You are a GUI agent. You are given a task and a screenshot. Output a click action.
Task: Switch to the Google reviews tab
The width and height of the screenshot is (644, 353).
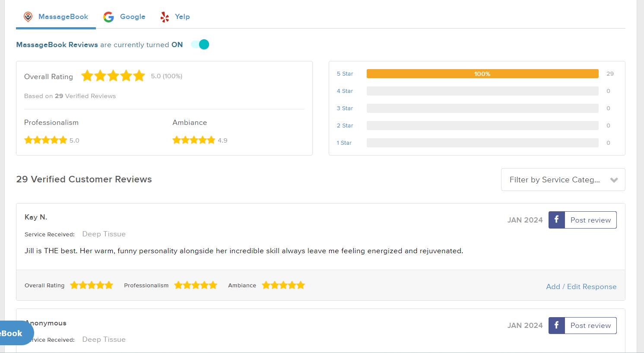124,17
